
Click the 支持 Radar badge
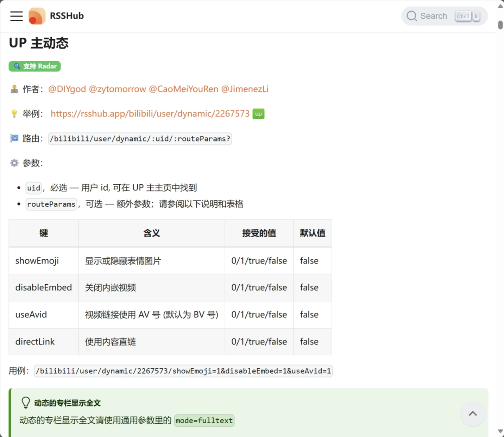click(x=35, y=66)
